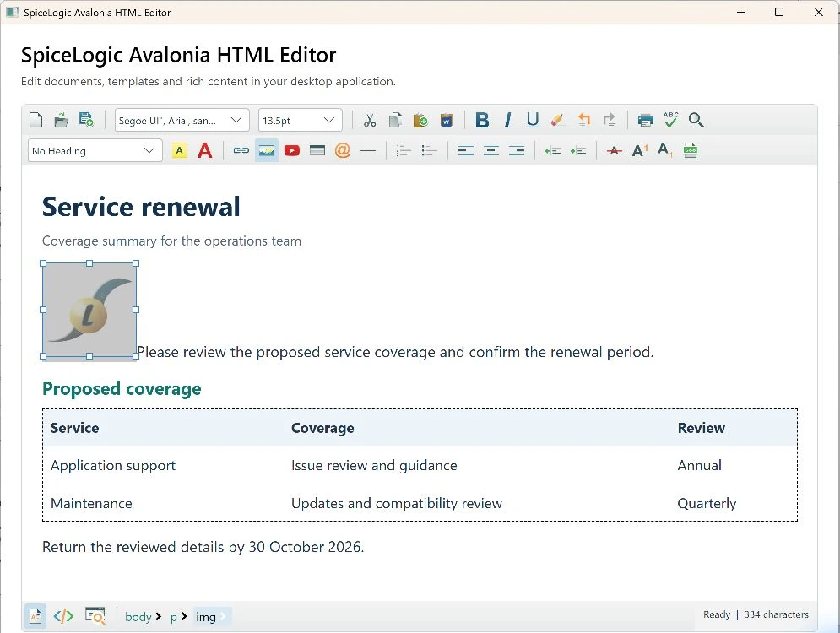Click the Service column header cell

pos(166,428)
